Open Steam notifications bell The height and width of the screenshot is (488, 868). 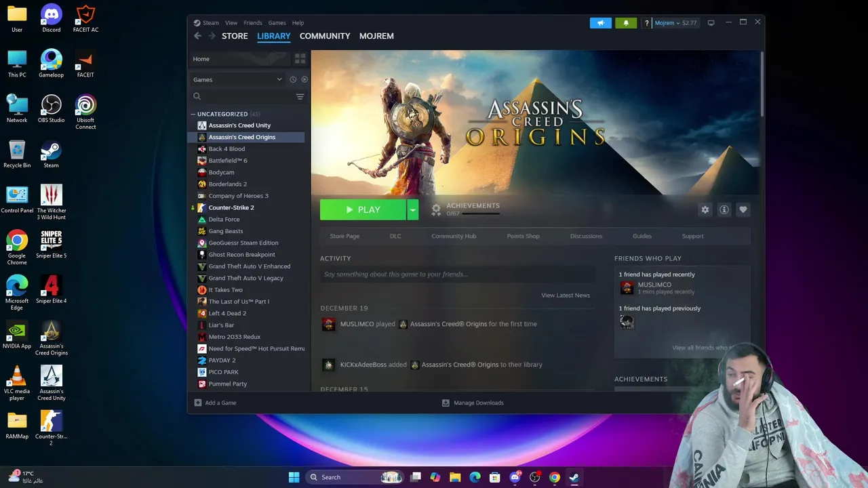coord(626,23)
